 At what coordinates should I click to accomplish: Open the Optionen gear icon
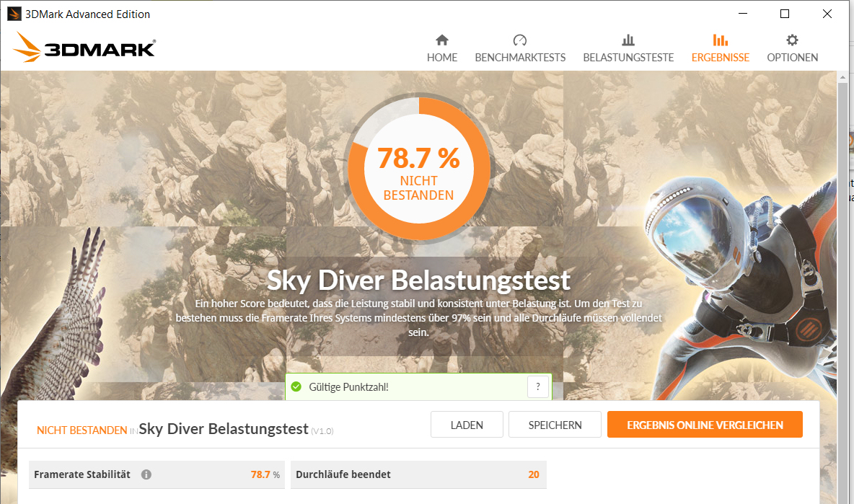tap(792, 40)
